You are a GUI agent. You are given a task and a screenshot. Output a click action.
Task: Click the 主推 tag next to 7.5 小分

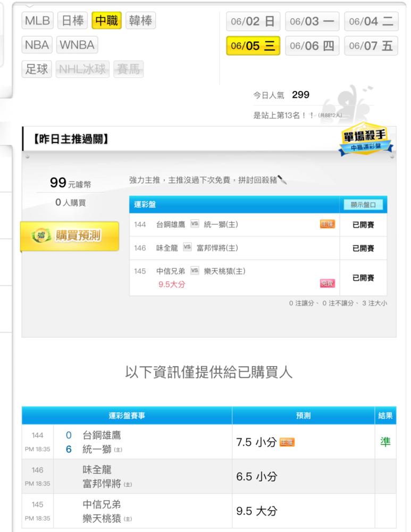(287, 442)
